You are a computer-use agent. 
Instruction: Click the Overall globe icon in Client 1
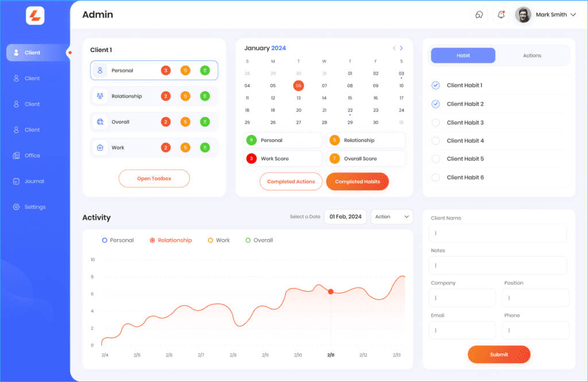100,122
